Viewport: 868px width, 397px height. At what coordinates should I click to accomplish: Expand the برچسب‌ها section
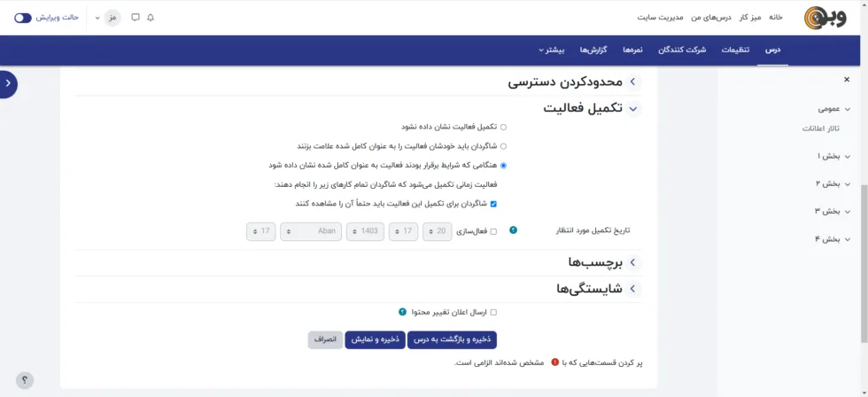tap(633, 262)
